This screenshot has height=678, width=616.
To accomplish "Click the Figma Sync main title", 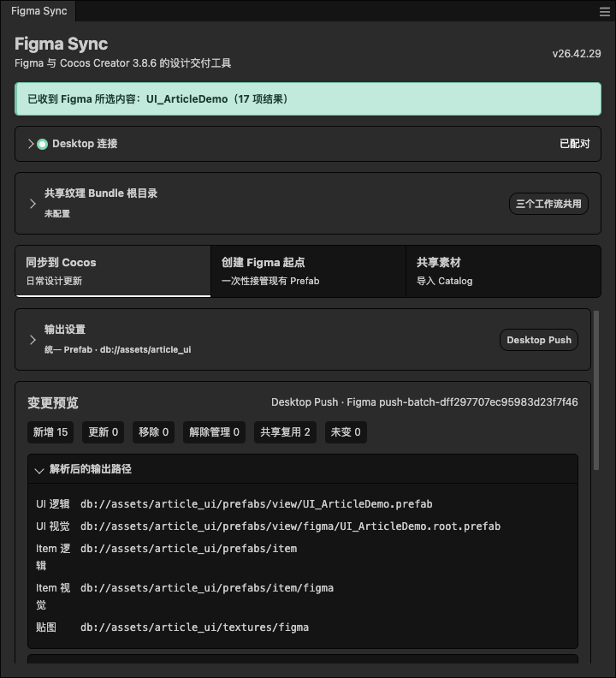I will 61,44.
